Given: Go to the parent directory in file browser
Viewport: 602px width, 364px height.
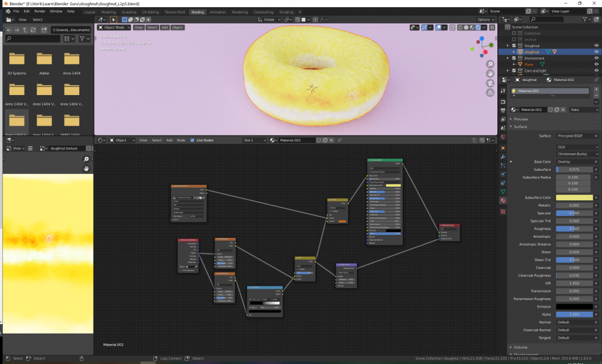Looking at the screenshot, I should (26, 29).
